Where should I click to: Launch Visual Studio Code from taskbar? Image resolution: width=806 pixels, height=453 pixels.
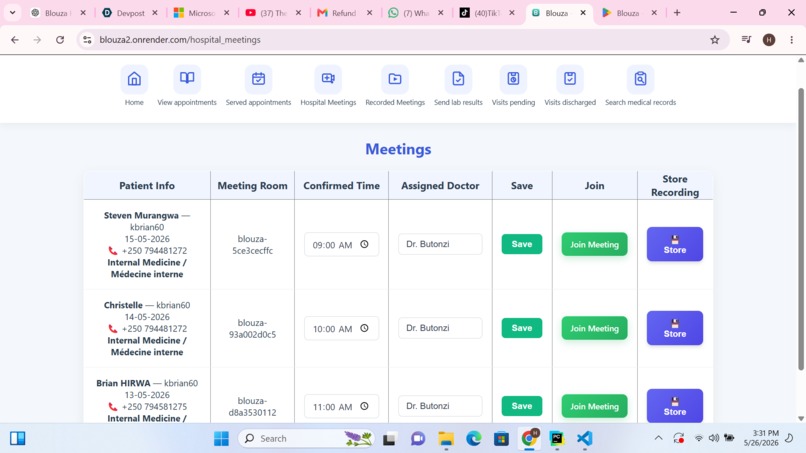[584, 439]
